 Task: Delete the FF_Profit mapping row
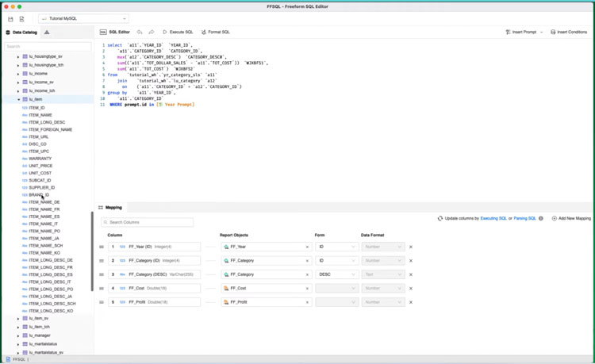click(x=411, y=302)
